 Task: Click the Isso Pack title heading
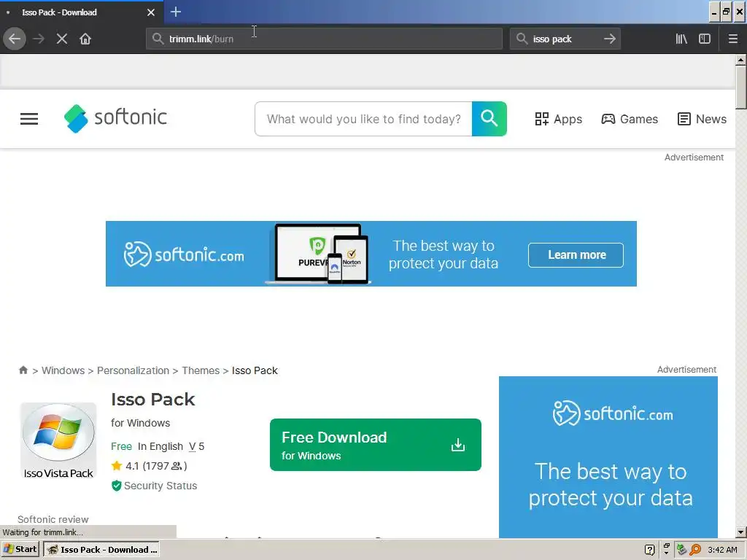click(x=153, y=400)
